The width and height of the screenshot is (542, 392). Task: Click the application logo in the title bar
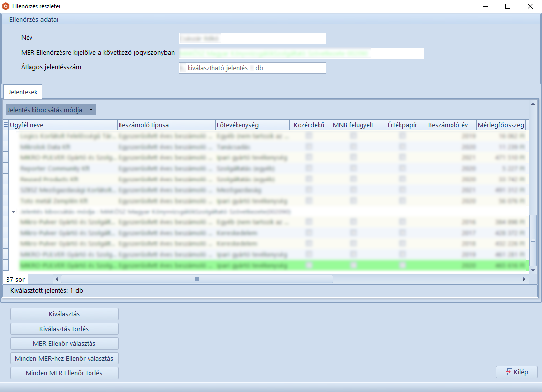pyautogui.click(x=6, y=6)
